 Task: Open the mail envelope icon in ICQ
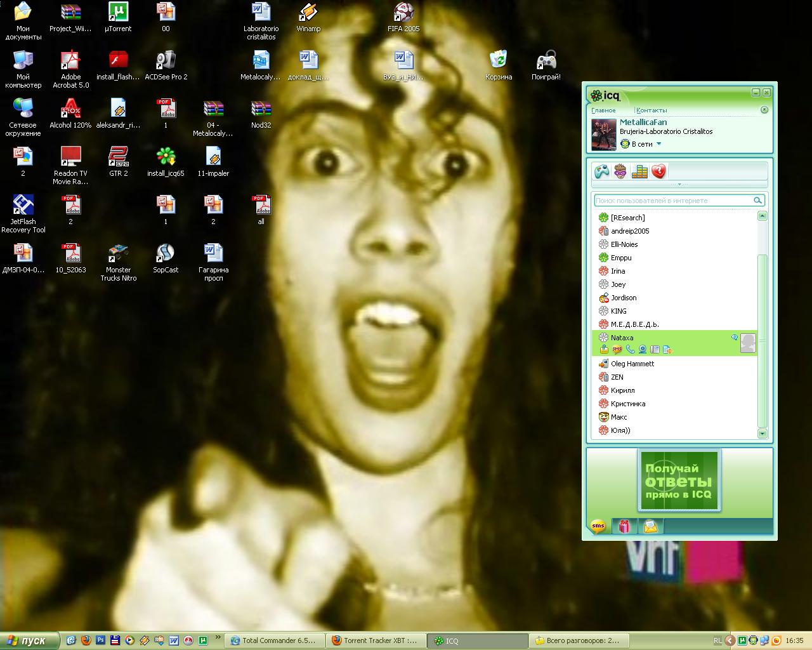point(651,526)
